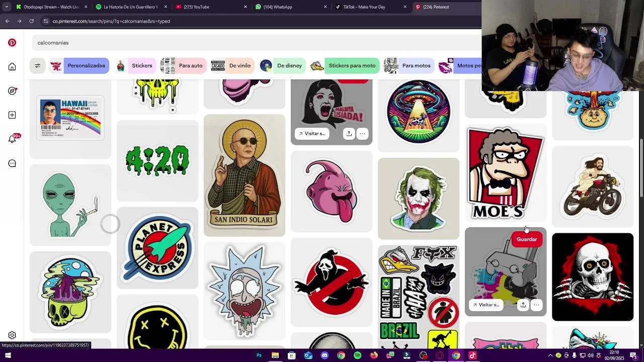644x362 pixels.
Task: Reload the page in browser
Action: pyautogui.click(x=32, y=21)
